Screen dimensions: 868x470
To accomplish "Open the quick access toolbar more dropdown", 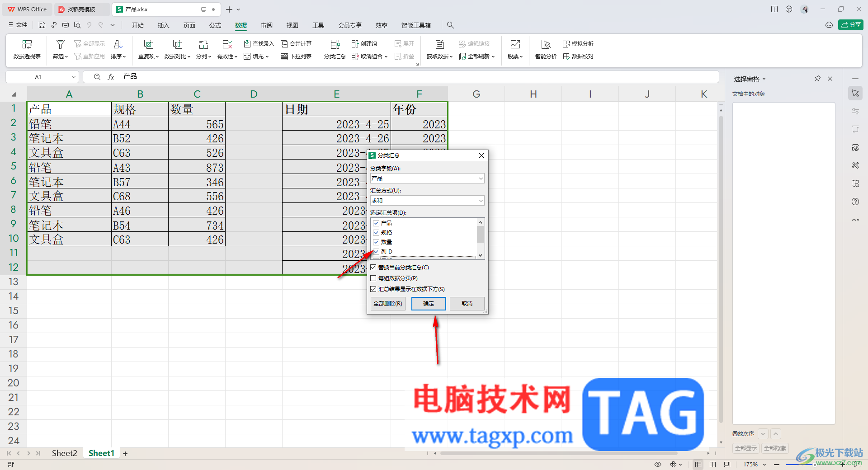I will point(113,25).
